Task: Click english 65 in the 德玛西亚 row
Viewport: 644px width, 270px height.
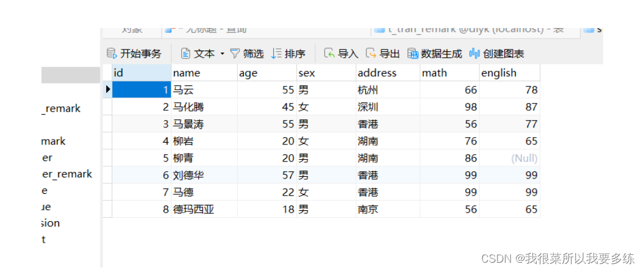Action: (x=510, y=209)
